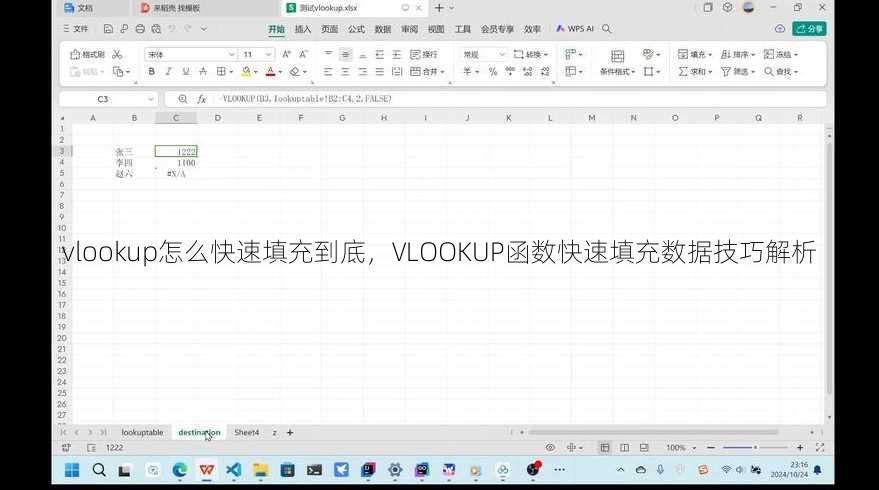
Task: Click the Cut scissors icon
Action: pyautogui.click(x=117, y=54)
